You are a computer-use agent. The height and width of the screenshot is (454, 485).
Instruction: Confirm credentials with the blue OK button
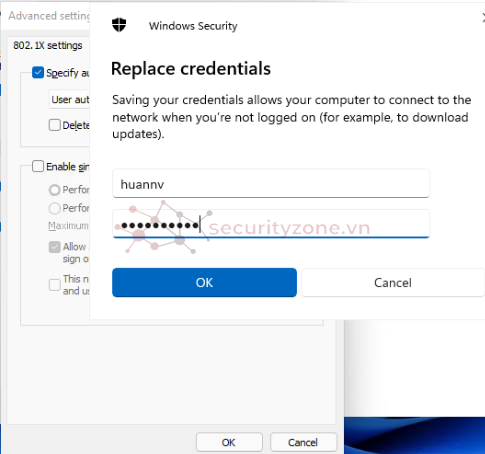click(204, 282)
